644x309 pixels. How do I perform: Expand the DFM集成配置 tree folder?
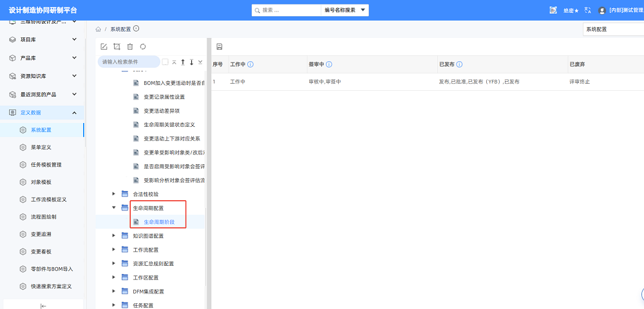(114, 292)
